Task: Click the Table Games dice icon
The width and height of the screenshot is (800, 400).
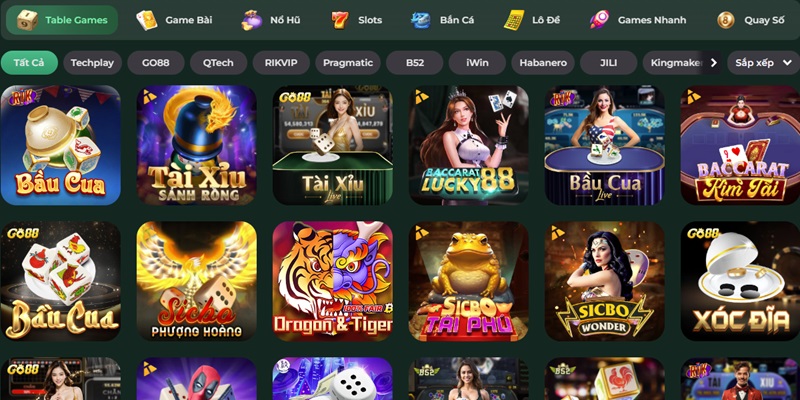Action: [x=27, y=20]
